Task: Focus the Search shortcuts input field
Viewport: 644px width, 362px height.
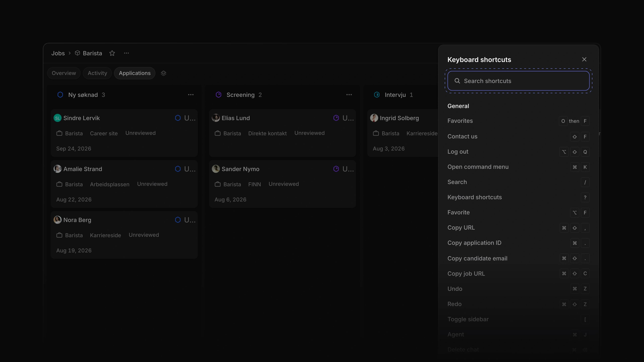Action: [518, 81]
